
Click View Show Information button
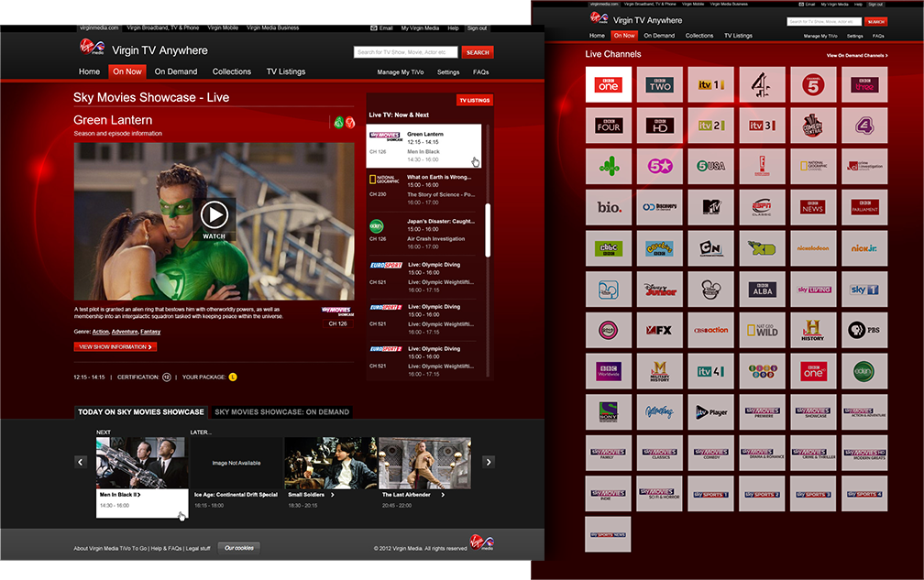pos(115,347)
